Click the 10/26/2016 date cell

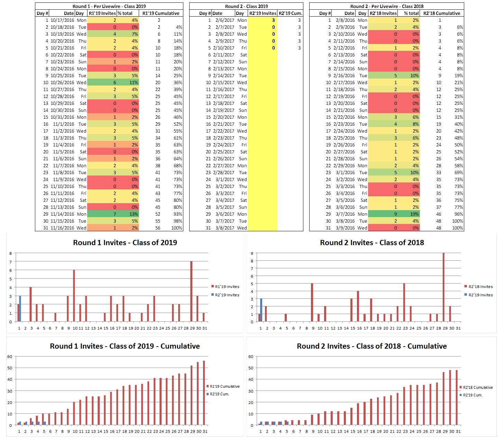(62, 82)
